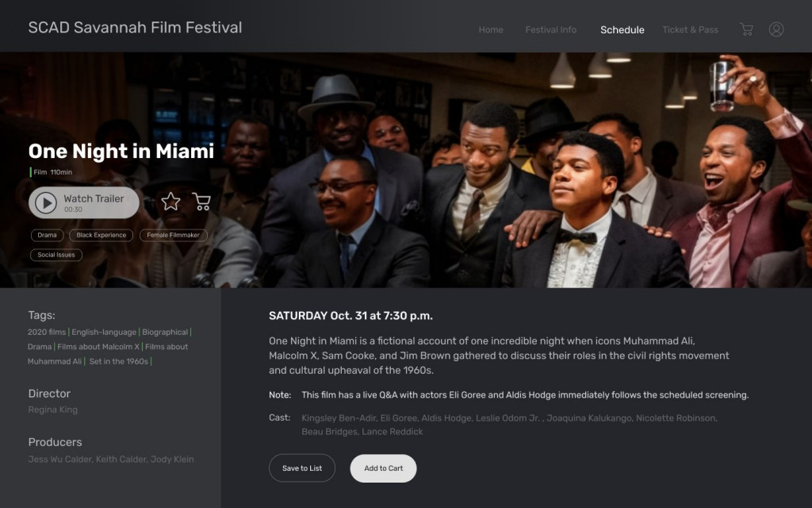Viewport: 812px width, 508px height.
Task: Select the Social Issues genre pill
Action: [56, 255]
